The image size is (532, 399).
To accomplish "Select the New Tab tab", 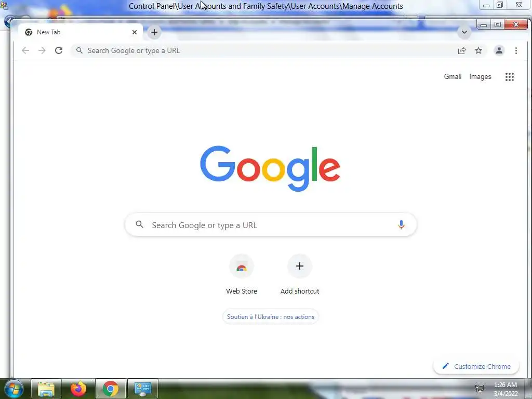I will [81, 32].
